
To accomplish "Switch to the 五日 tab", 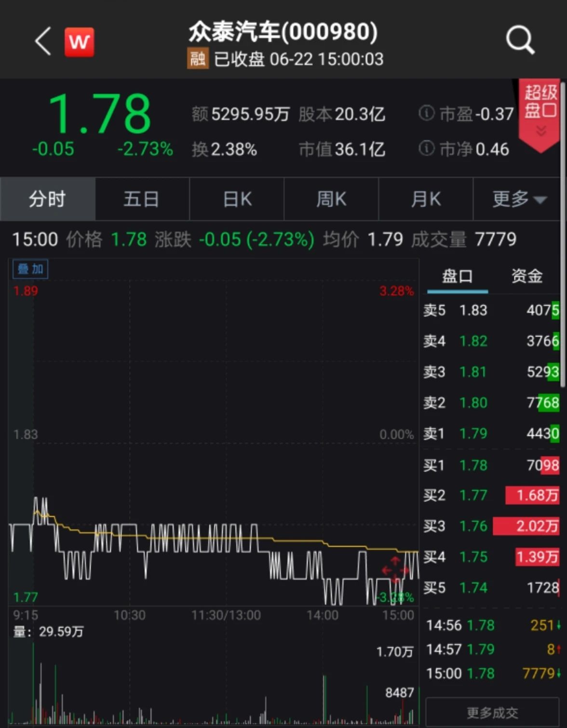I will point(142,199).
